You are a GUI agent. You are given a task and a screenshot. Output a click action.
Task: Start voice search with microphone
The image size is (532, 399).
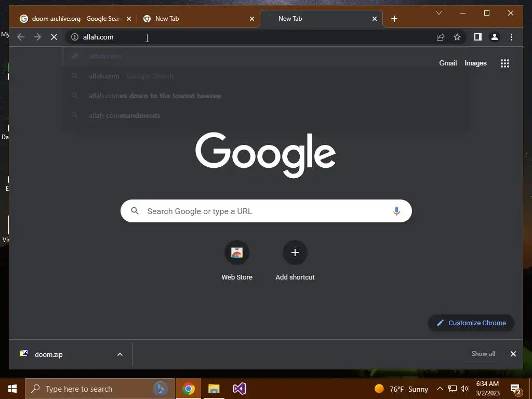coord(396,211)
